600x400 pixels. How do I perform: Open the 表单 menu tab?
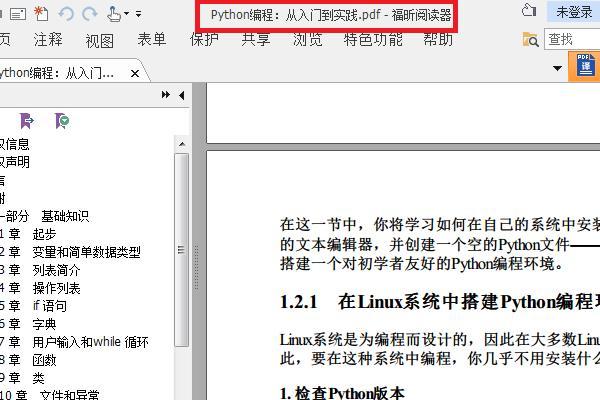click(x=152, y=39)
